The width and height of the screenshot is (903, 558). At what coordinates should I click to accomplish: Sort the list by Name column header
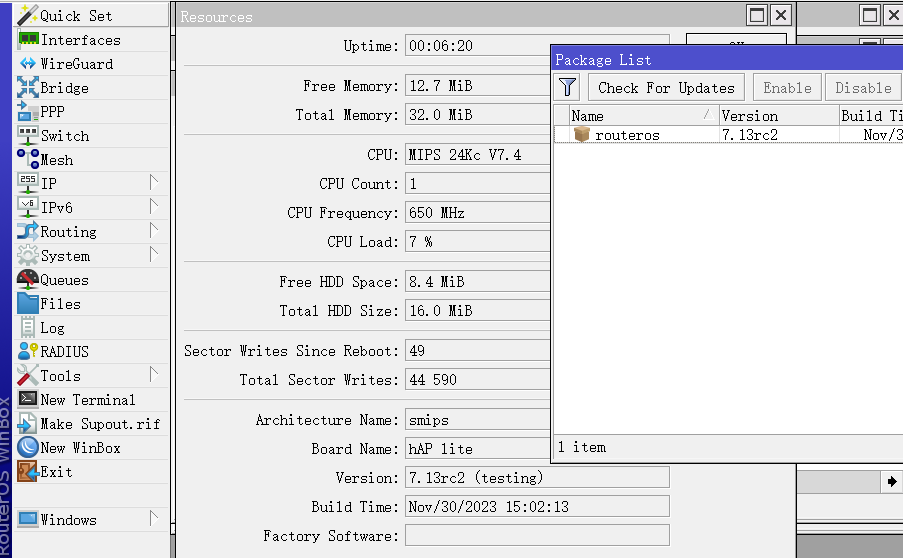636,116
